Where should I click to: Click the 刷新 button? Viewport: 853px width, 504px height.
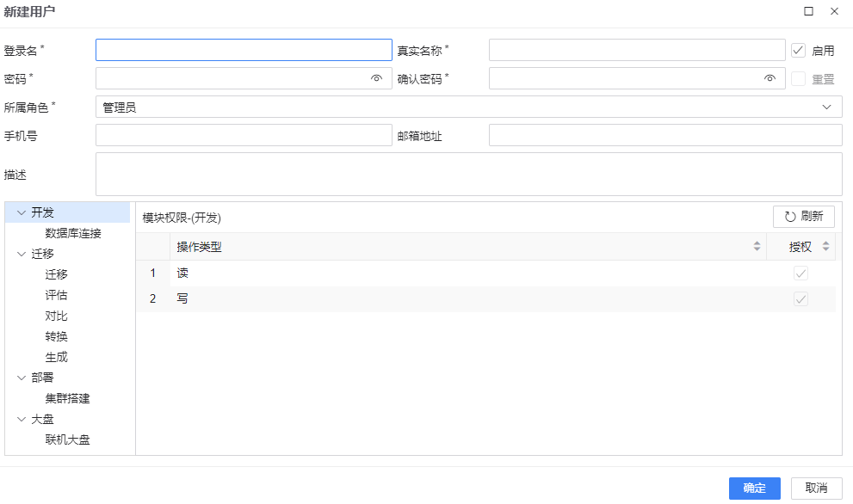pos(803,217)
